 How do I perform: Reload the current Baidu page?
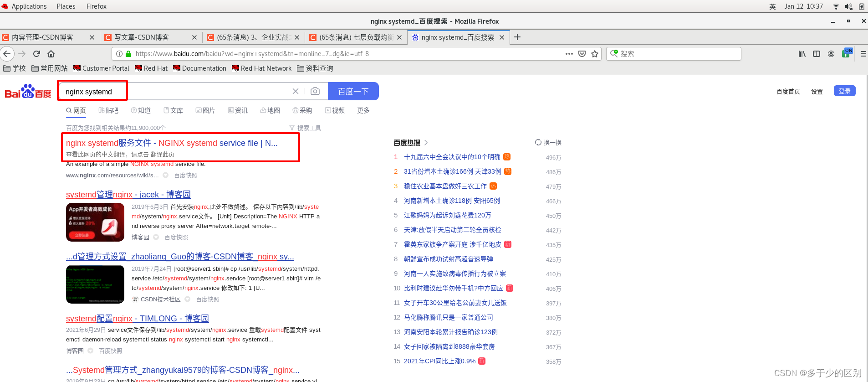[36, 54]
